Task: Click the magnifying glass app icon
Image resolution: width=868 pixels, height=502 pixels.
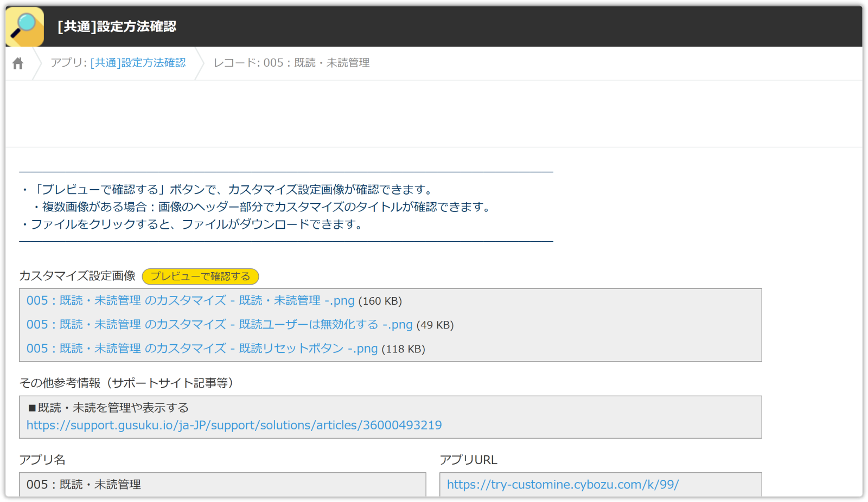Action: (x=24, y=27)
